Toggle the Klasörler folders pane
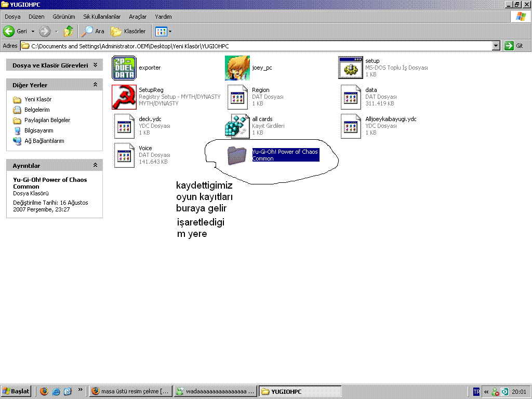 tap(128, 31)
